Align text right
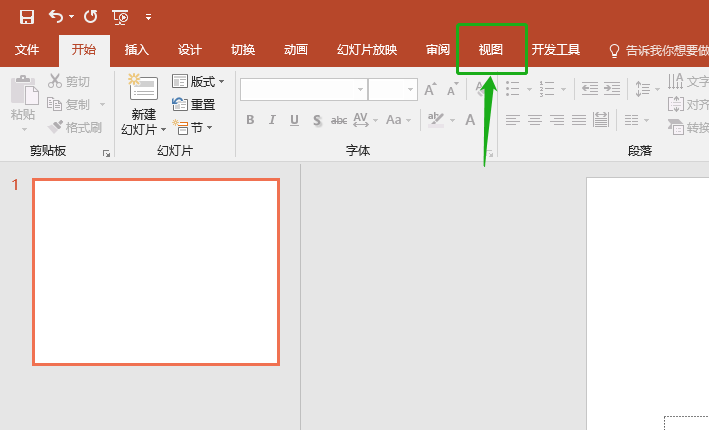709x430 pixels. click(557, 120)
